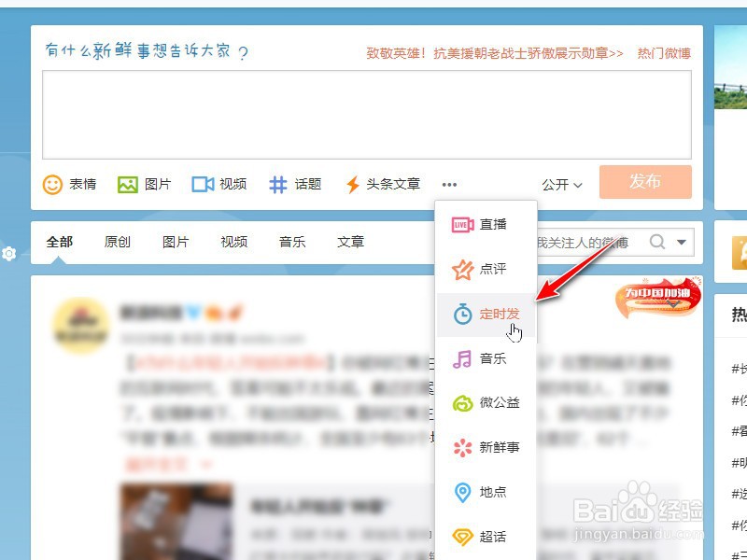The height and width of the screenshot is (560, 747).
Task: Click the star review icon
Action: click(x=462, y=270)
